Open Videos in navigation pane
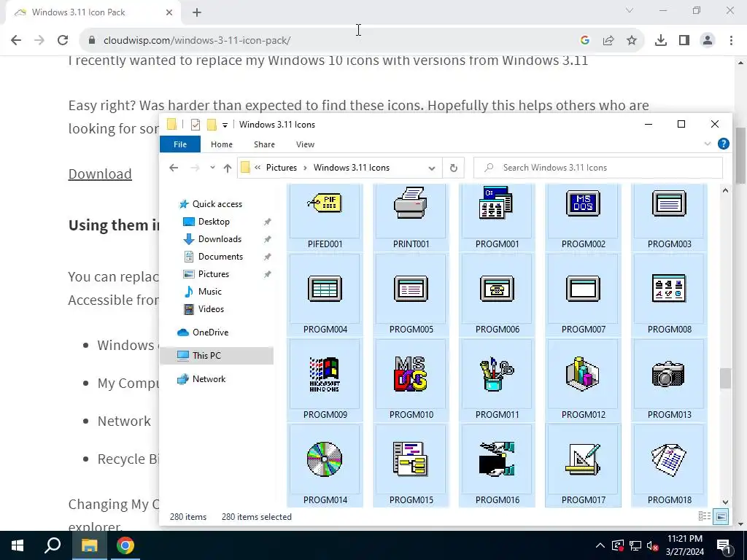This screenshot has width=747, height=560. pos(211,309)
